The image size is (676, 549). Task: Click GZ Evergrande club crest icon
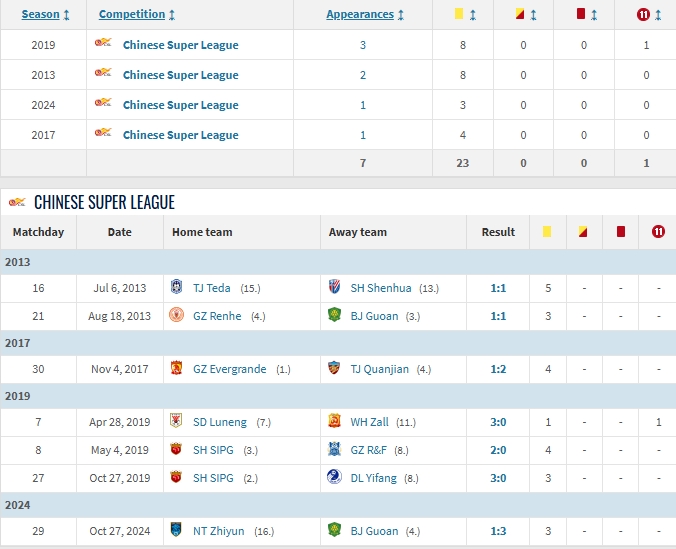click(177, 369)
